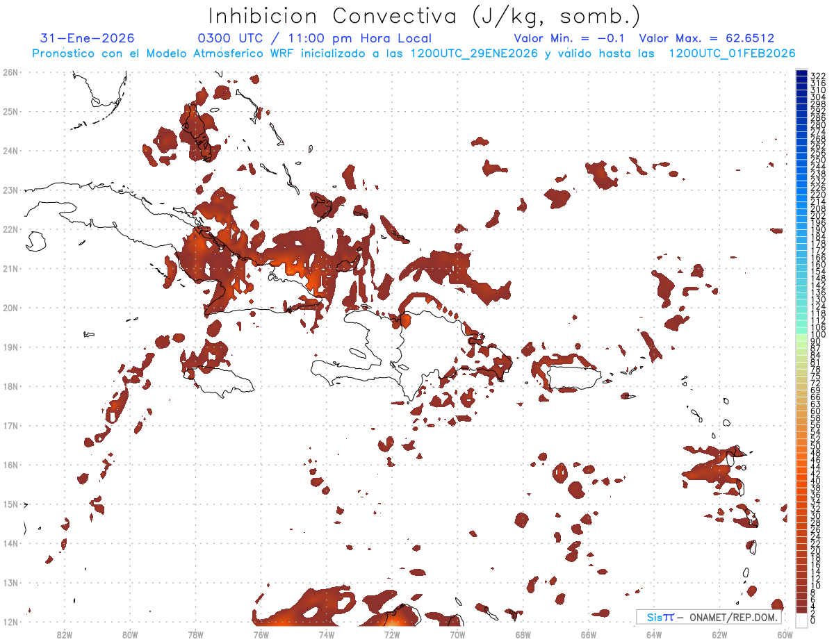Click the "82W" longitude label

(64, 634)
